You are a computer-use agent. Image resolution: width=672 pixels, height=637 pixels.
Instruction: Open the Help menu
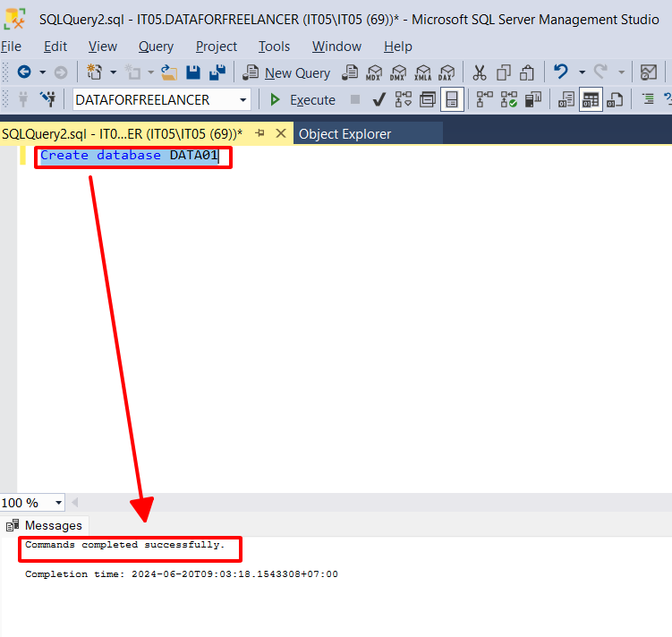(397, 47)
